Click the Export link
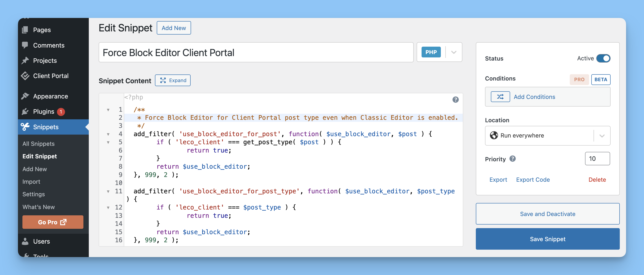The image size is (644, 275). (x=498, y=179)
